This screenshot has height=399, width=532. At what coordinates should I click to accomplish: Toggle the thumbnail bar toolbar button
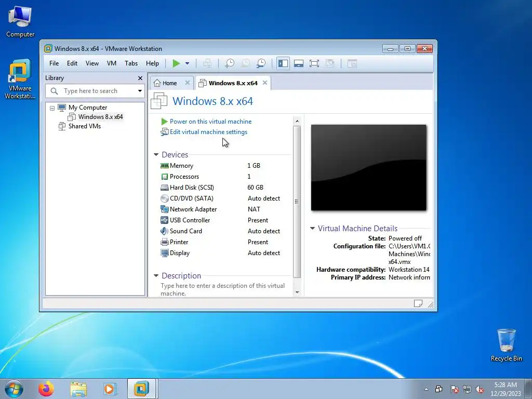[x=299, y=63]
